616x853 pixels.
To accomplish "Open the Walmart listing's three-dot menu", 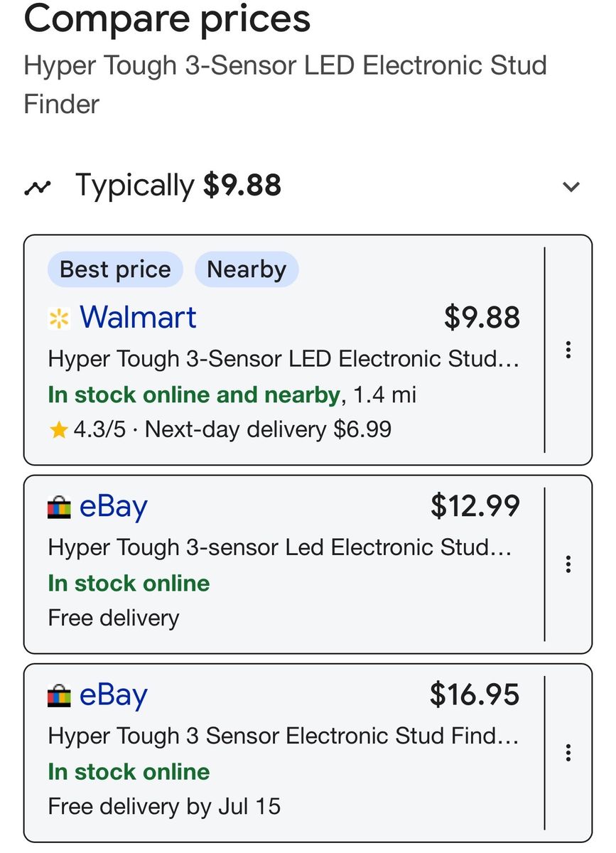I will (568, 350).
